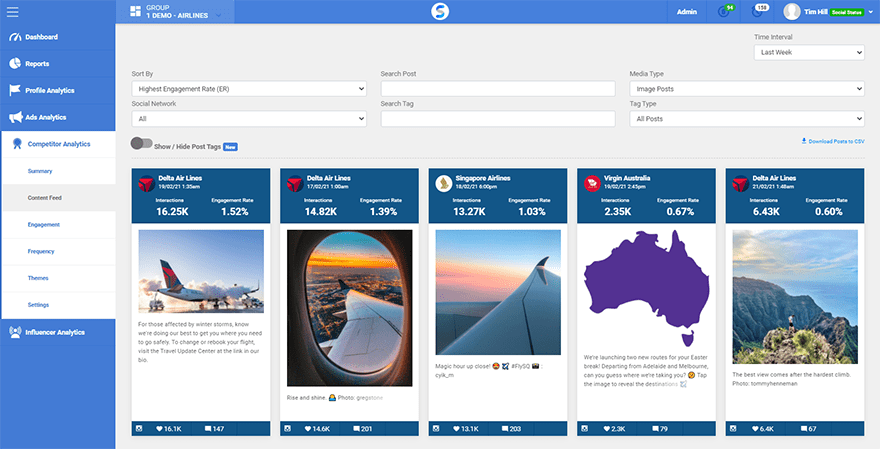880x449 pixels.
Task: Click Instagram icon on Virgin Australia post
Action: pyautogui.click(x=585, y=428)
